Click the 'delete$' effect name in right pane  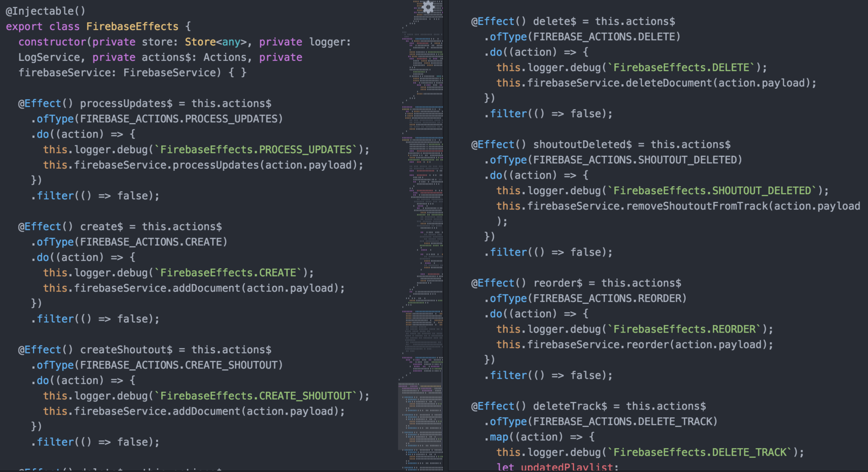pyautogui.click(x=554, y=22)
